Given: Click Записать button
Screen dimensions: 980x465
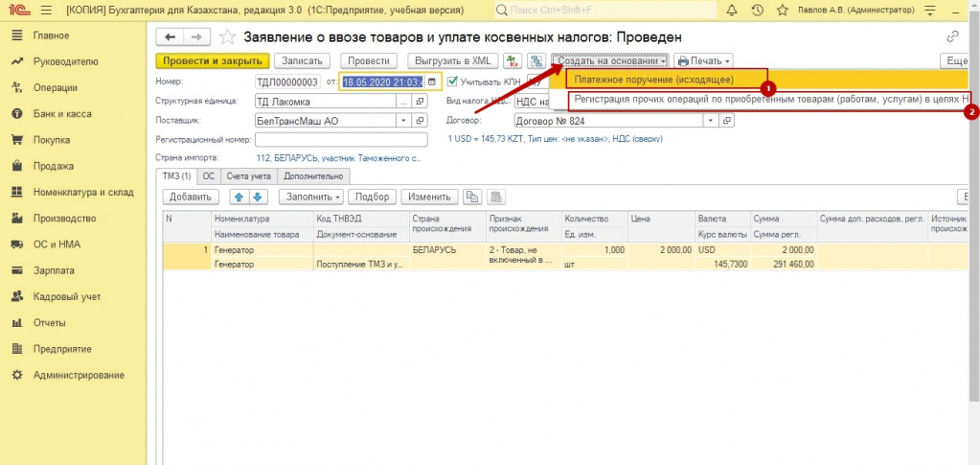Looking at the screenshot, I should coord(302,60).
